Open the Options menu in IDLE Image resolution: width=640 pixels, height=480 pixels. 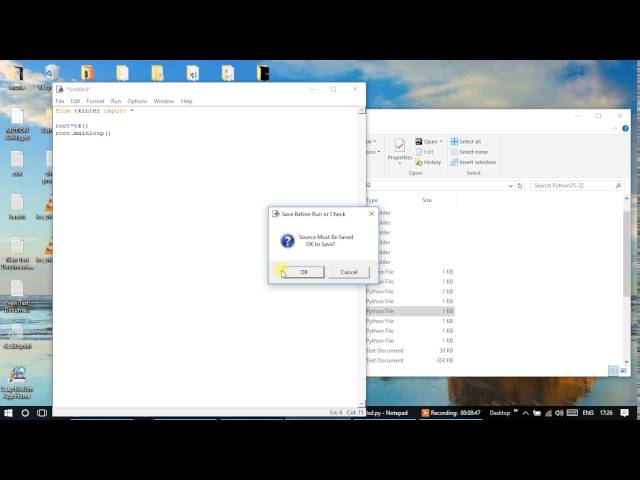(x=137, y=101)
